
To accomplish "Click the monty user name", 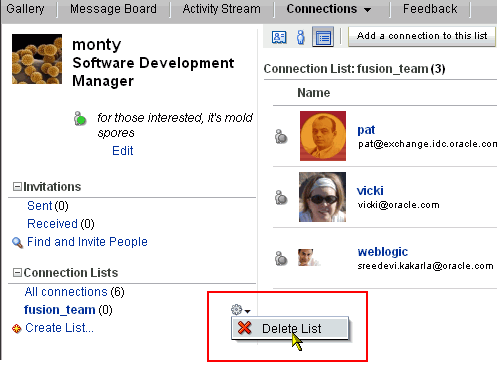I will (x=97, y=44).
